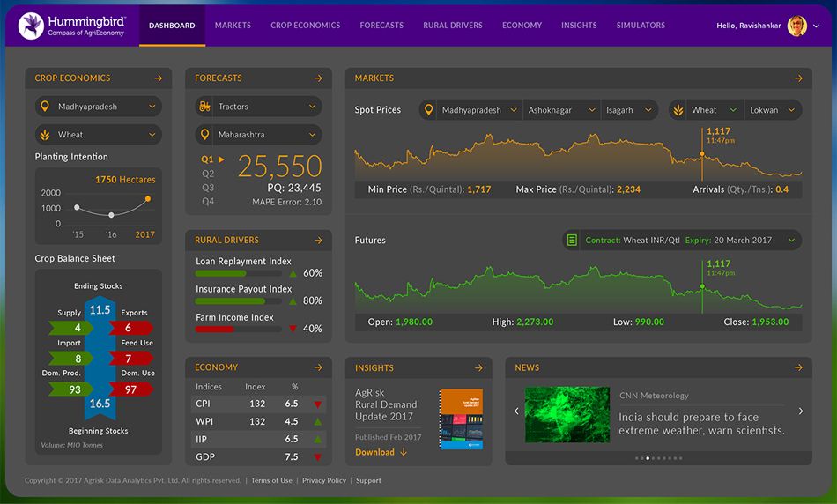
Task: Open Rural Drivers panel arrow icon
Action: (318, 240)
